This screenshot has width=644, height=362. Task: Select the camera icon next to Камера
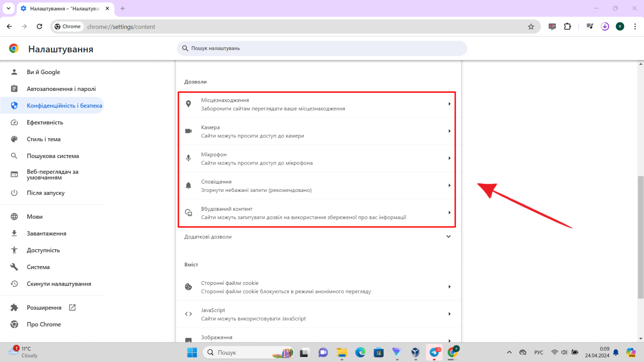click(188, 131)
